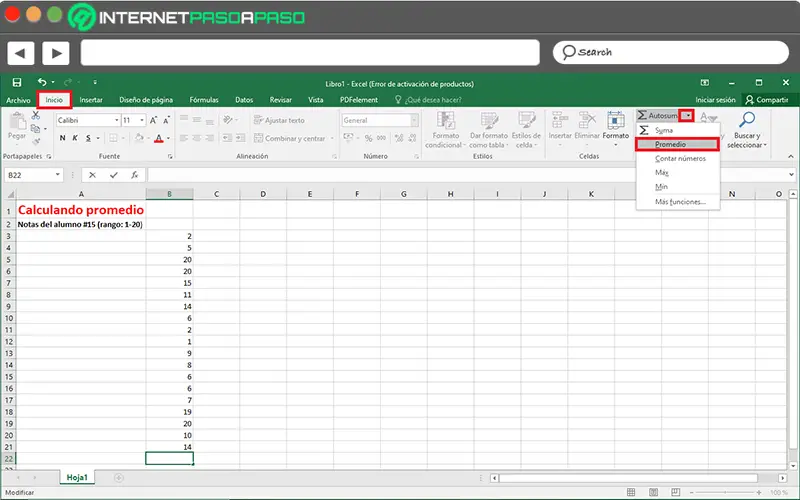Click the Cut scissors icon
Screen dimensions: 800x500
(36, 116)
